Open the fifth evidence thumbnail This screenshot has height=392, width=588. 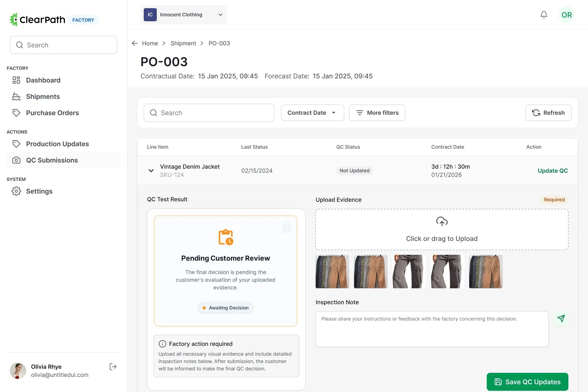click(486, 271)
